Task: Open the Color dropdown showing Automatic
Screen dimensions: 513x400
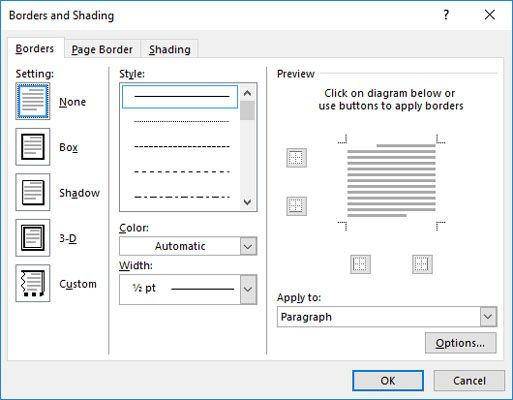Action: coord(188,246)
